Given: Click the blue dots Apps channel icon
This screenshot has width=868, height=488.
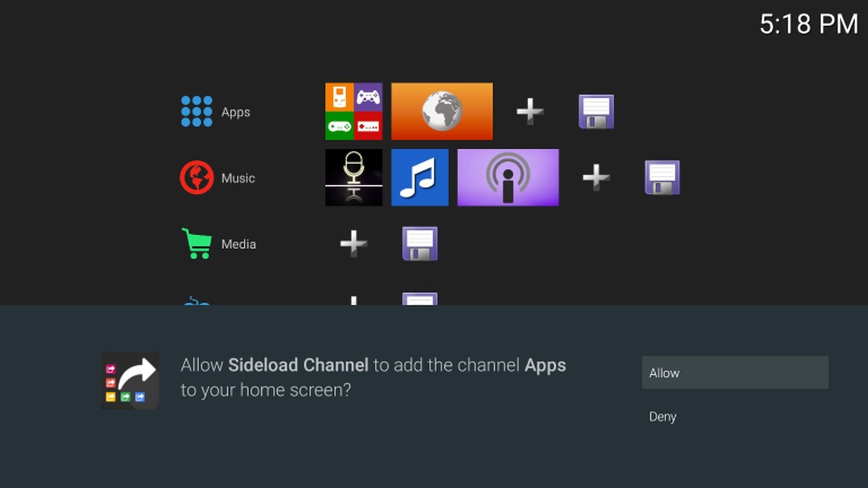Looking at the screenshot, I should tap(197, 112).
